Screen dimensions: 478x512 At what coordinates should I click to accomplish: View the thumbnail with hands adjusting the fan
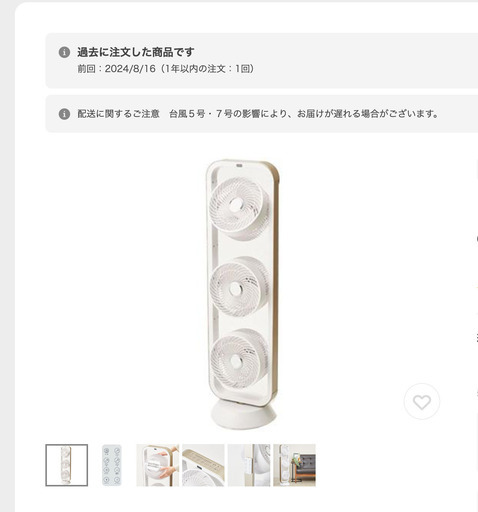(x=158, y=465)
